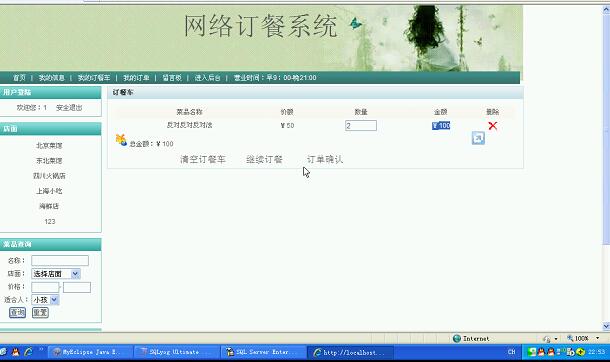Go to 我的订餐车 in navigation bar
The width and height of the screenshot is (610, 362).
click(94, 78)
